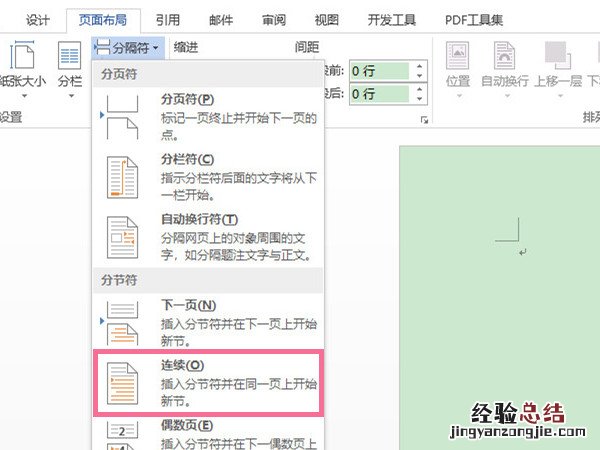Click the spacing before field showing 0 行
Viewport: 600px width, 450px height.
(379, 71)
